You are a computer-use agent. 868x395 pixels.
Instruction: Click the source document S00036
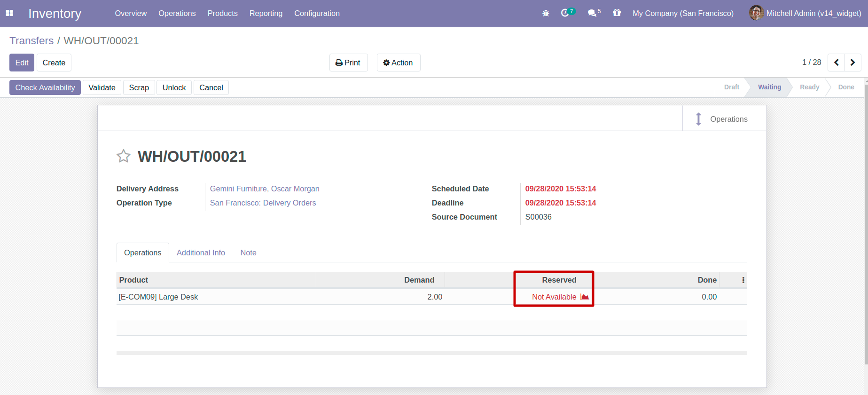point(538,217)
